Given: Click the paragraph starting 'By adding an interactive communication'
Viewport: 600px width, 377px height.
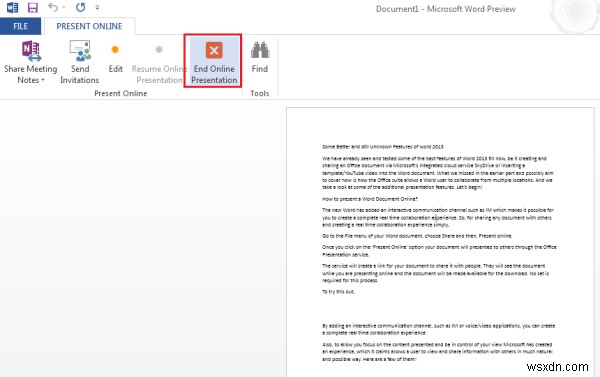Looking at the screenshot, I should pyautogui.click(x=438, y=329).
